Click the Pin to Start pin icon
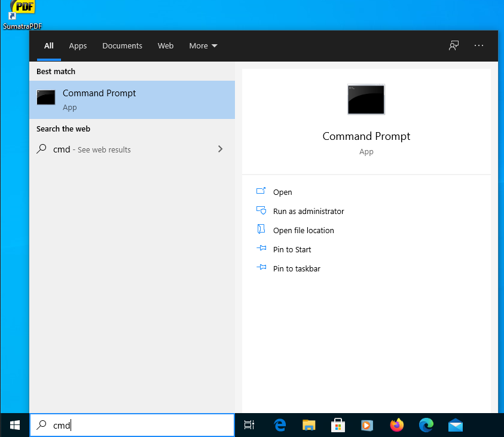 261,248
